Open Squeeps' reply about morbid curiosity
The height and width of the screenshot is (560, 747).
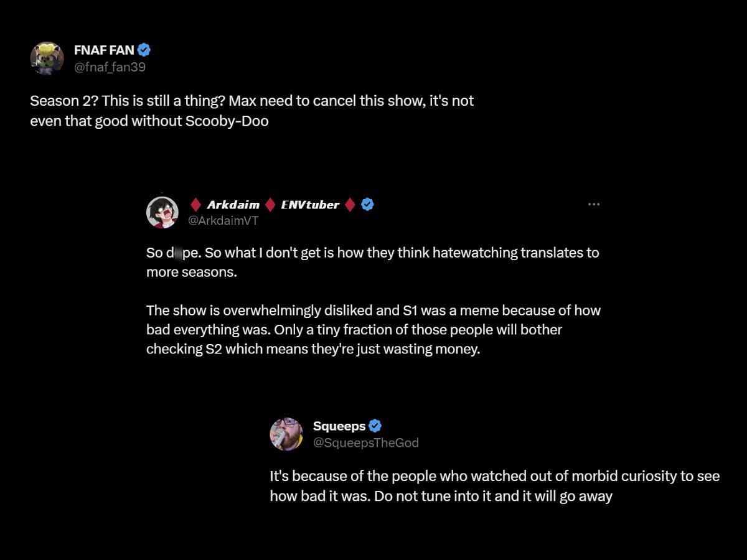494,486
